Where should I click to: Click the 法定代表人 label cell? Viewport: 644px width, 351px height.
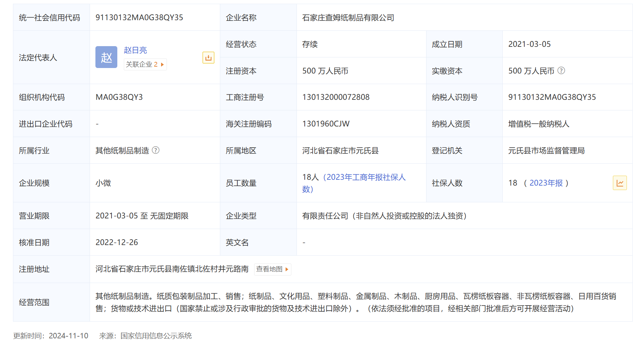coord(51,57)
